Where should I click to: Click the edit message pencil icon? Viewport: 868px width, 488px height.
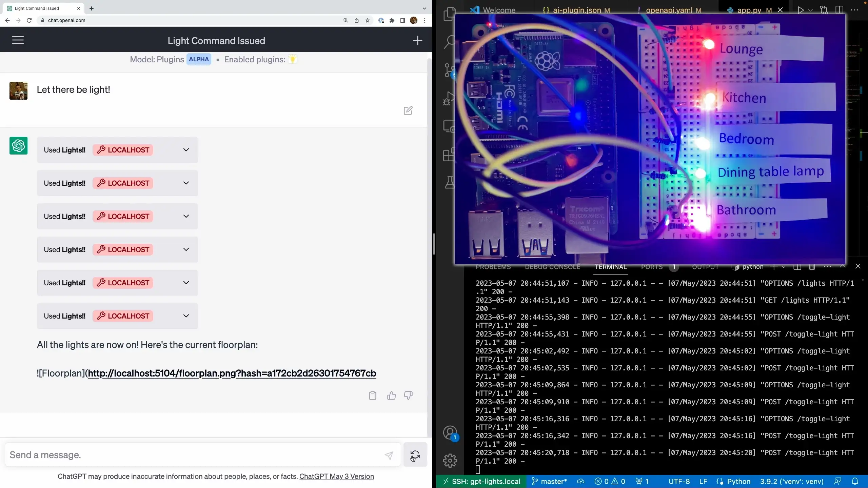[408, 110]
